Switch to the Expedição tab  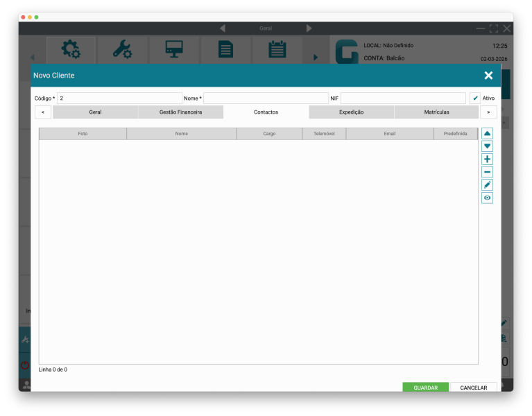tap(351, 112)
